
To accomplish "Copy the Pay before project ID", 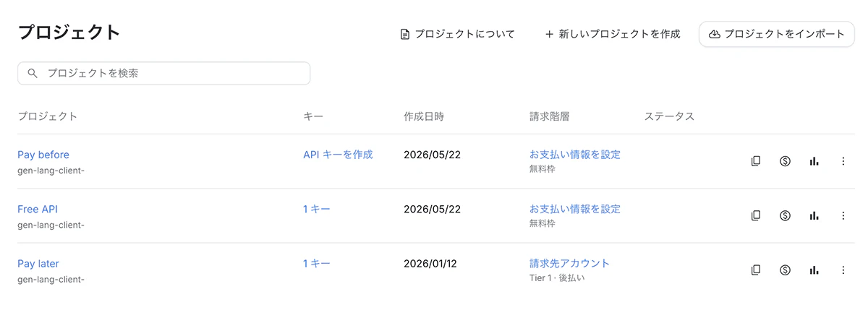I will coord(756,161).
